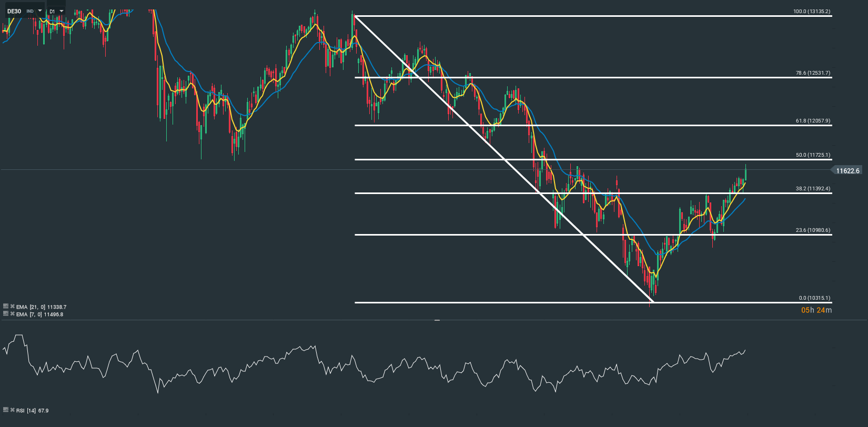Grab the RSI panel resize handle
This screenshot has height=427, width=868.
click(x=437, y=320)
